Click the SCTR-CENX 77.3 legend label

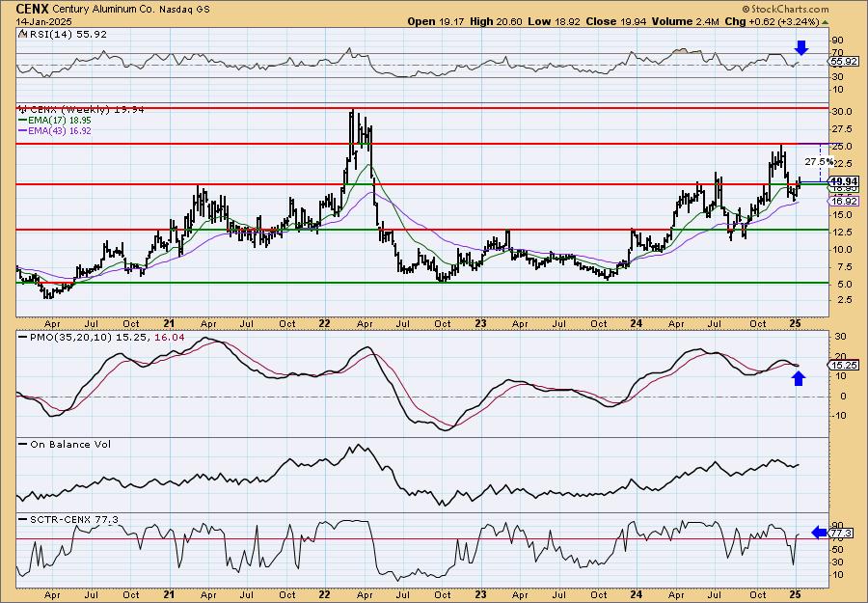click(x=72, y=519)
